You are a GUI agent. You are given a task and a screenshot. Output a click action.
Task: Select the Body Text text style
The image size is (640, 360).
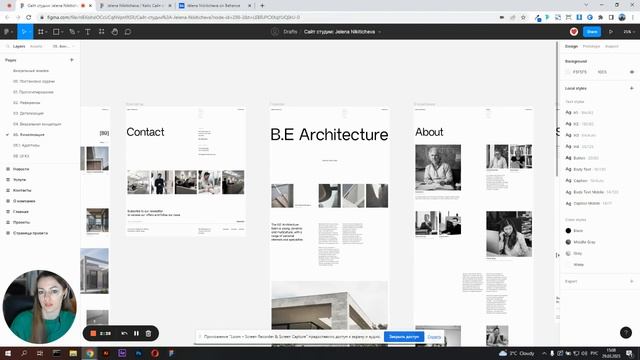click(585, 169)
